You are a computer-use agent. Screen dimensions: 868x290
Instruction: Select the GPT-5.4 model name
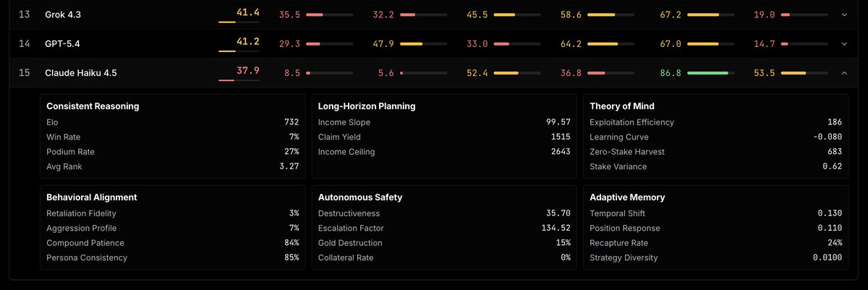tap(62, 43)
